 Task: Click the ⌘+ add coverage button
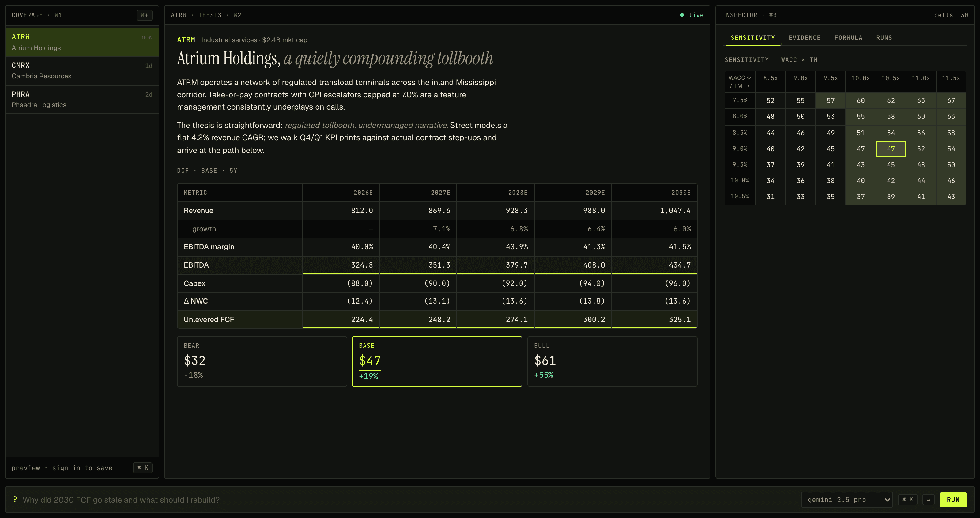pos(144,15)
